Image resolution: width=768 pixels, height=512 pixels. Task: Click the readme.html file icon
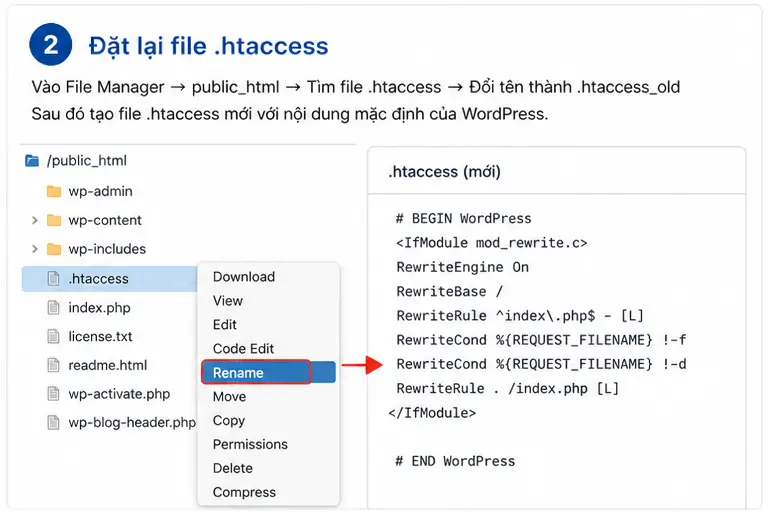pyautogui.click(x=53, y=365)
